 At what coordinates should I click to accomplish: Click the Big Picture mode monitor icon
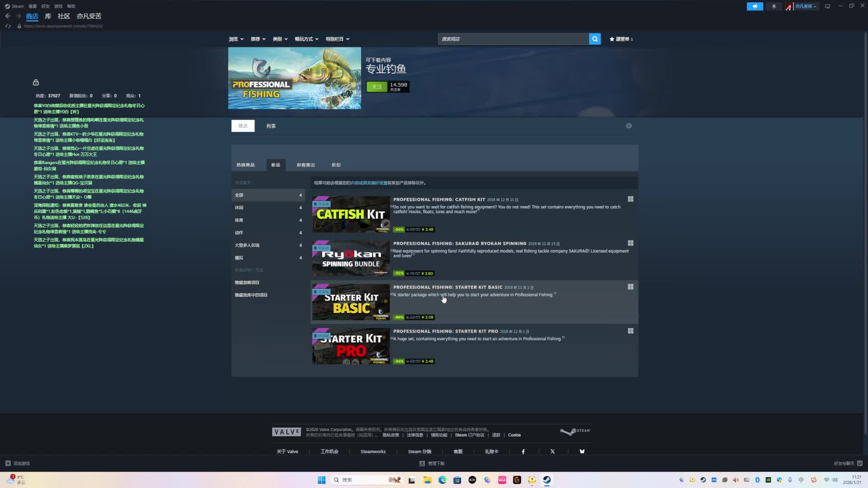[x=827, y=6]
